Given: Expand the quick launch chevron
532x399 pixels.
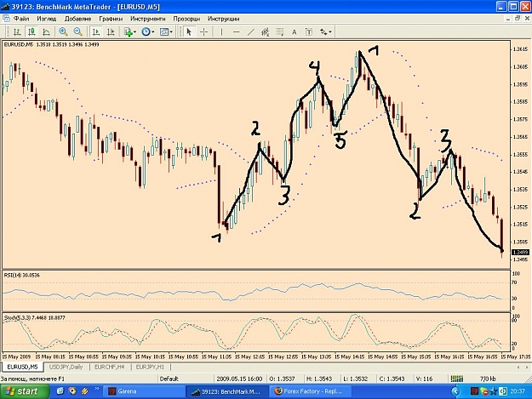Looking at the screenshot, I should (x=97, y=389).
